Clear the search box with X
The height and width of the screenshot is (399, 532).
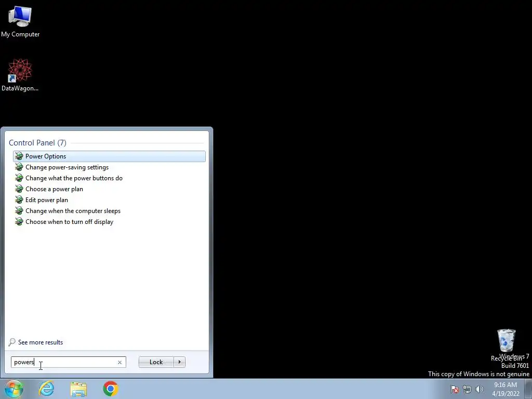pos(119,362)
